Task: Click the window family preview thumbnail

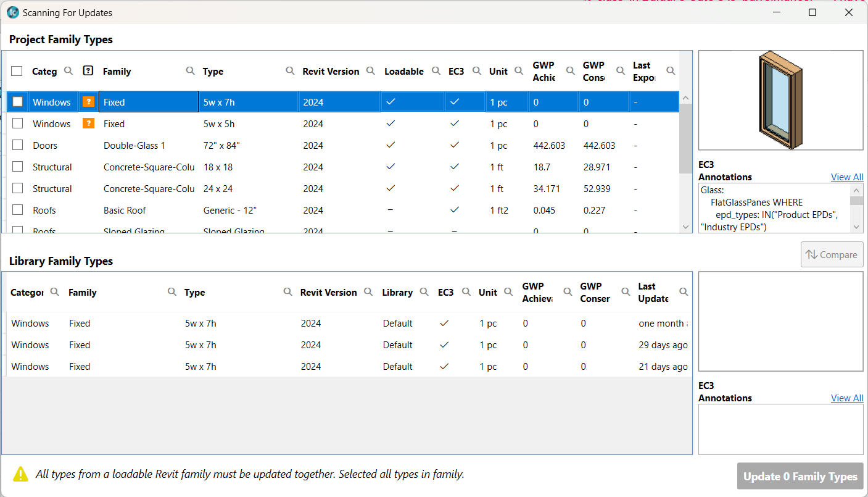Action: tap(780, 100)
